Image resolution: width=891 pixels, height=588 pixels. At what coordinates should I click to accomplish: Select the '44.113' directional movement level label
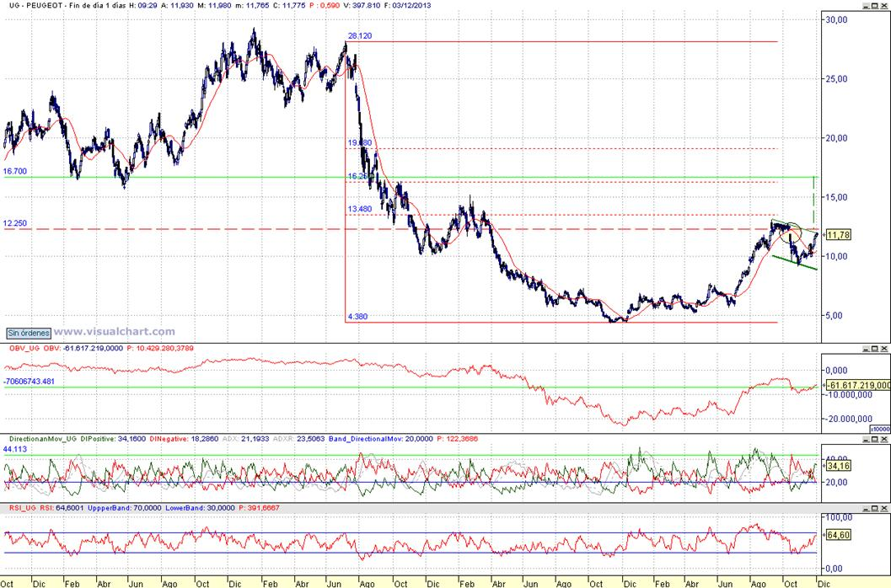(15, 449)
